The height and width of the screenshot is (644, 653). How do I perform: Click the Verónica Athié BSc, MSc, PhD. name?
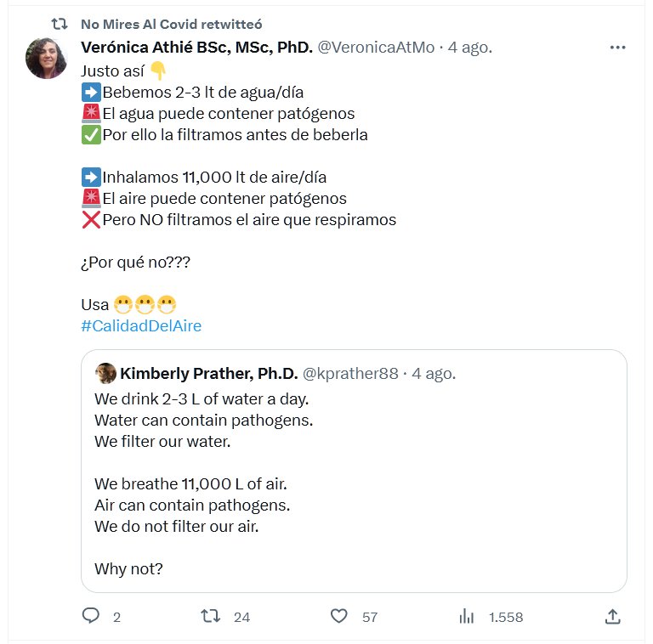196,48
